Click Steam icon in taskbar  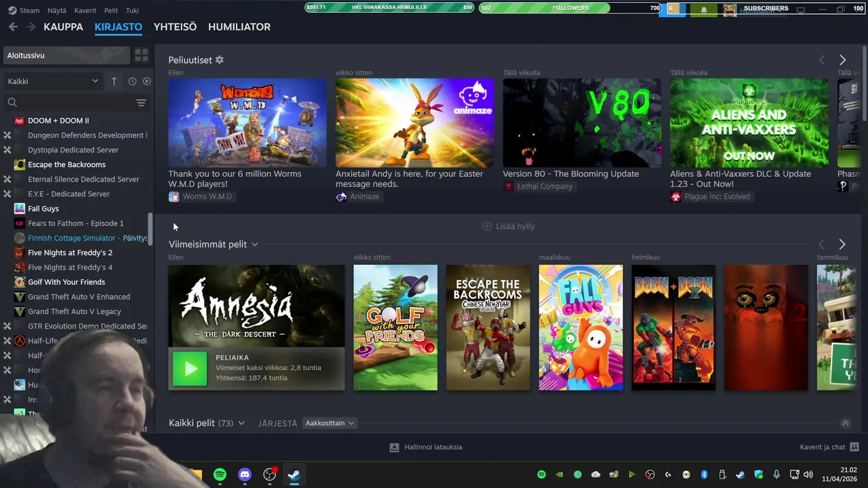[x=294, y=474]
